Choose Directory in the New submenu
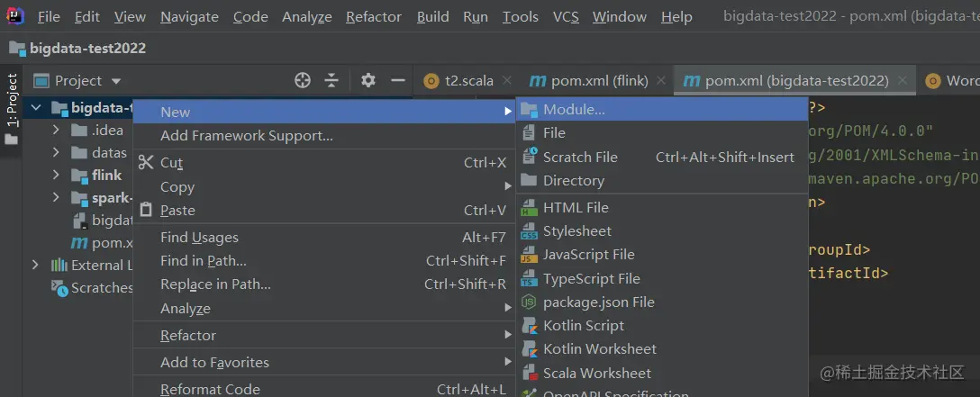 (x=663, y=180)
